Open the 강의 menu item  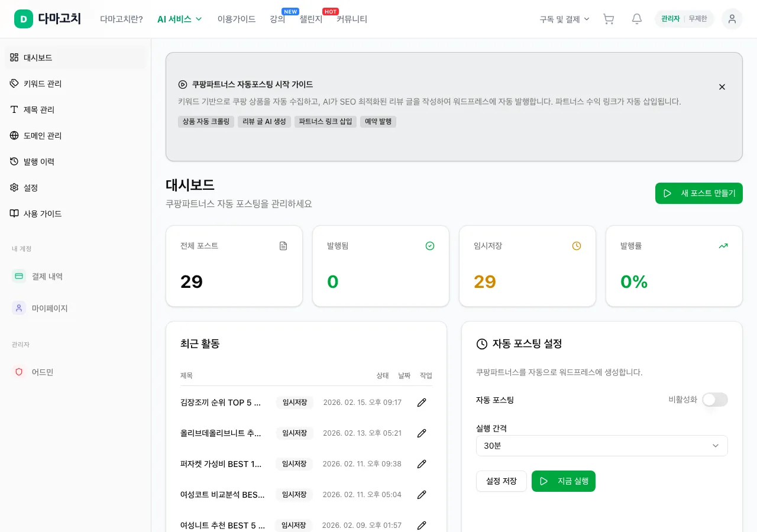[277, 19]
